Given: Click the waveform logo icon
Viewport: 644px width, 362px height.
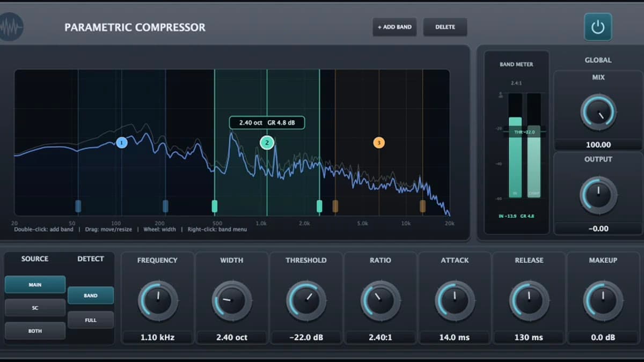Looking at the screenshot, I should pos(10,27).
